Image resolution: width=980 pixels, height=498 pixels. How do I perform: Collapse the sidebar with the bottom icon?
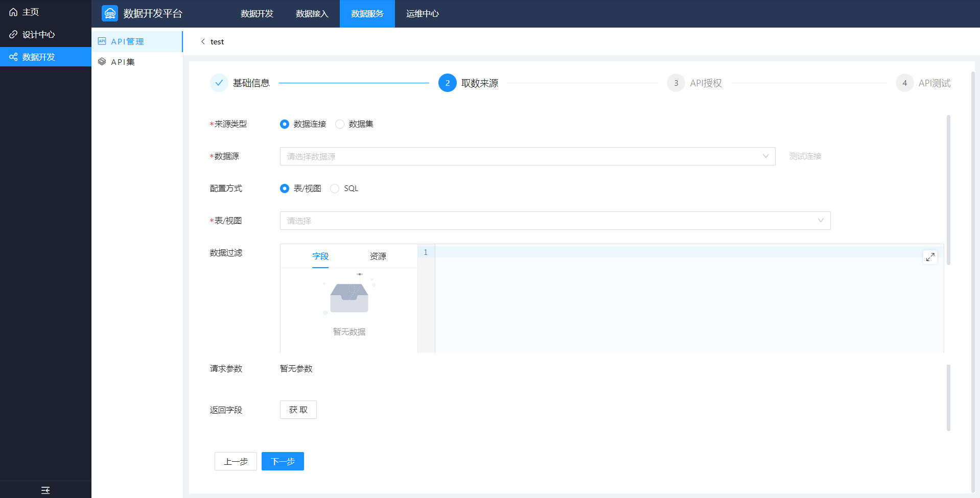[x=45, y=490]
